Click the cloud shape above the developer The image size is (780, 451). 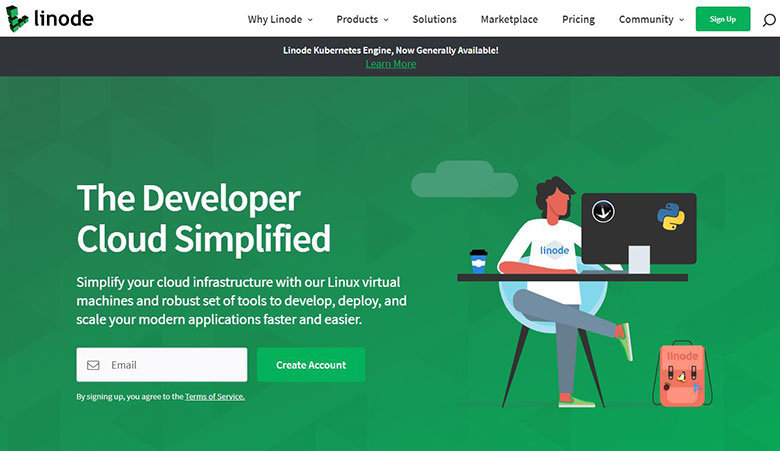click(x=464, y=184)
